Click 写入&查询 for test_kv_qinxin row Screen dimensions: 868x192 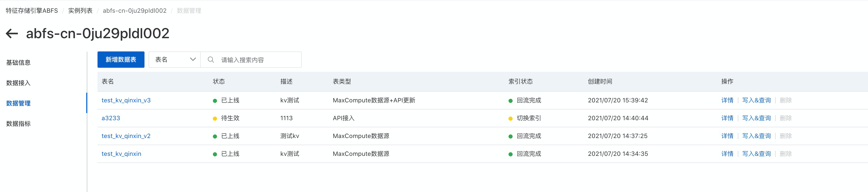(756, 154)
